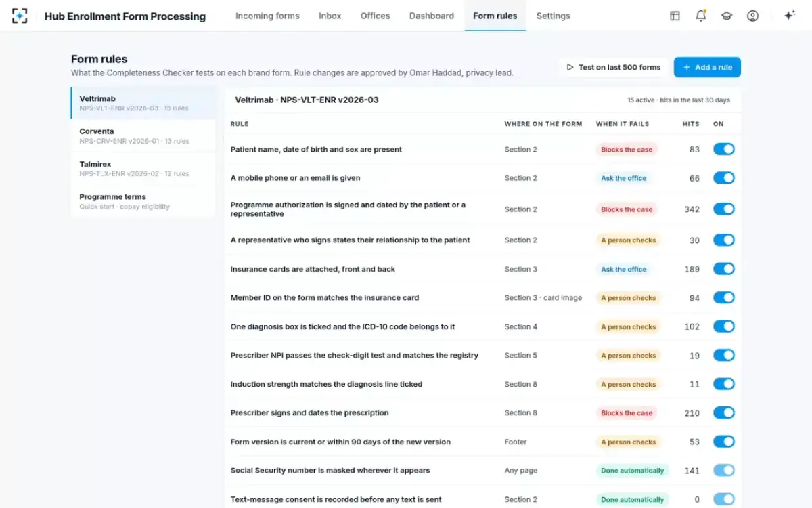Click Section 3 · card image cell
The height and width of the screenshot is (508, 812).
tap(543, 297)
